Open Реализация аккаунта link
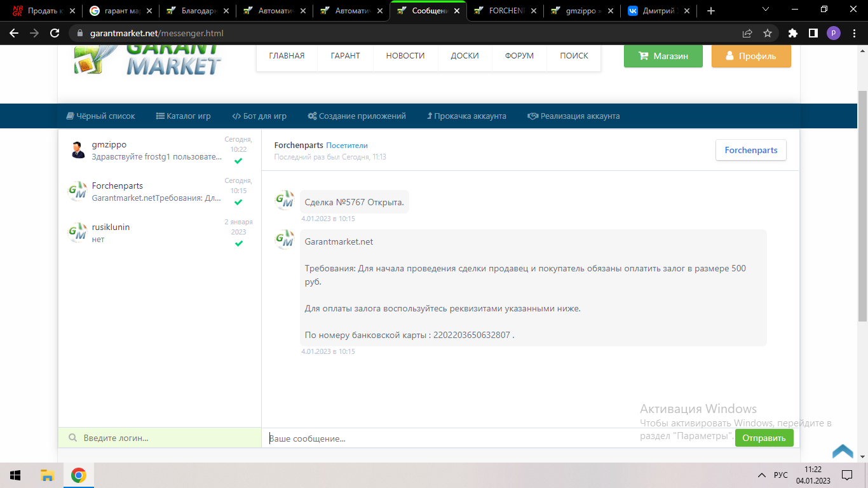Image resolution: width=868 pixels, height=488 pixels. pyautogui.click(x=573, y=116)
